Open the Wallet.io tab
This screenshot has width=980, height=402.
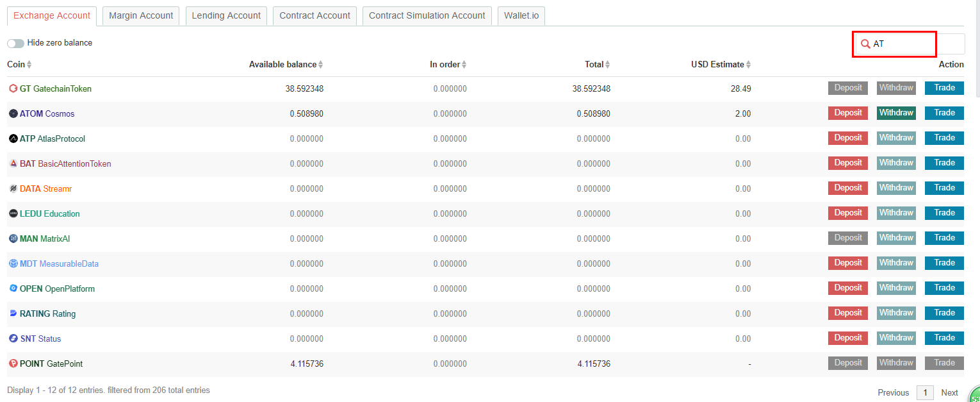(x=521, y=16)
